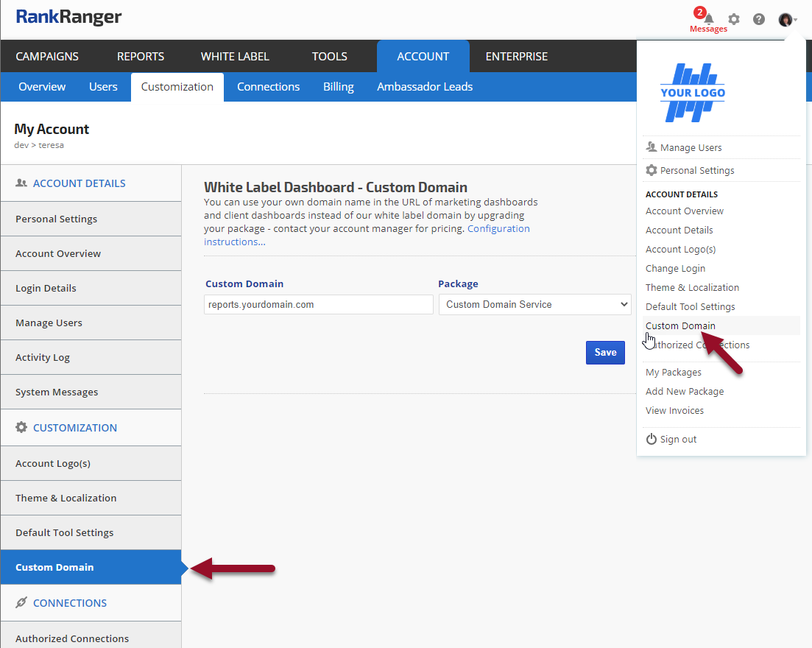
Task: Collapse the Account Details sidebar section
Action: (x=79, y=183)
